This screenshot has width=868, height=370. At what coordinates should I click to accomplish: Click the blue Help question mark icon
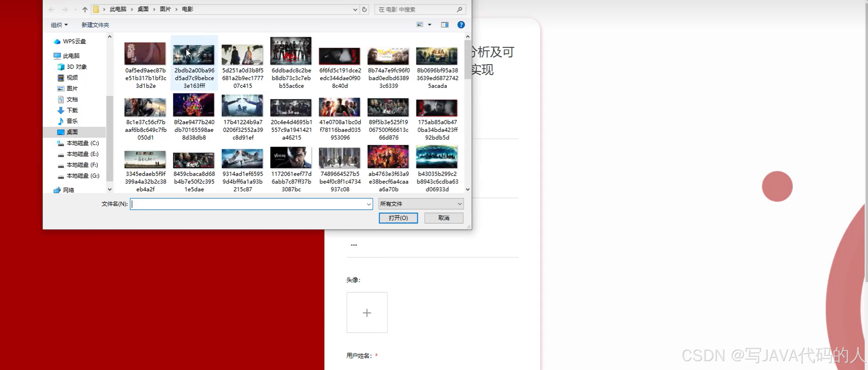[461, 24]
